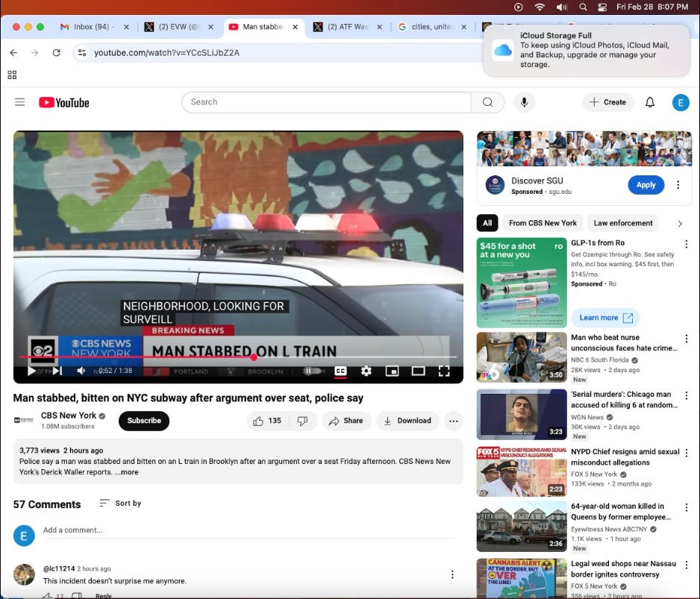The height and width of the screenshot is (599, 700).
Task: Download the video
Action: (407, 421)
